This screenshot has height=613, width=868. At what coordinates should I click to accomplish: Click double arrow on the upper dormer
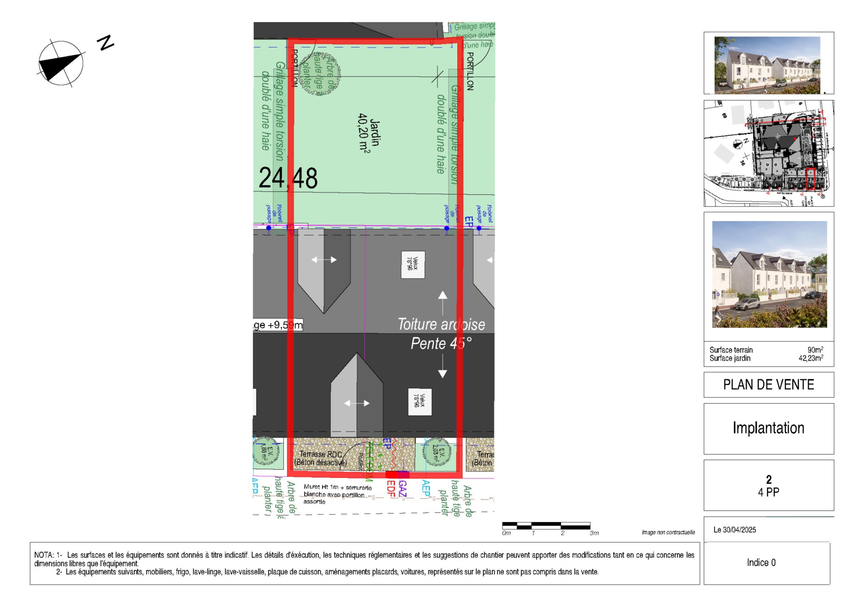pos(324,260)
